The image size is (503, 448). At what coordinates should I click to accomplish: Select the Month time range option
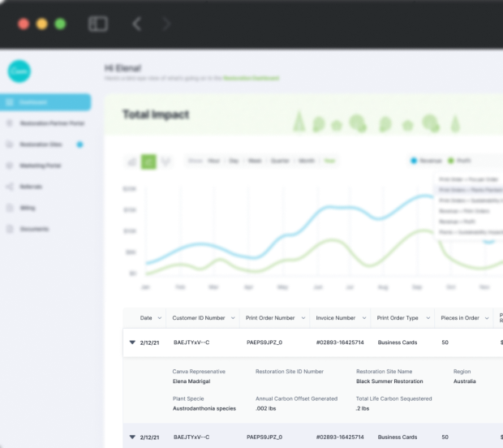[306, 161]
